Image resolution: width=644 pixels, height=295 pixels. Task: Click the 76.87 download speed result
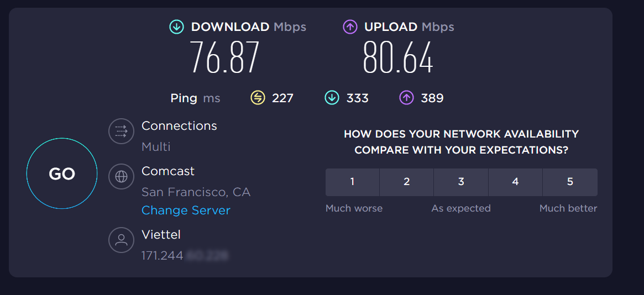224,57
